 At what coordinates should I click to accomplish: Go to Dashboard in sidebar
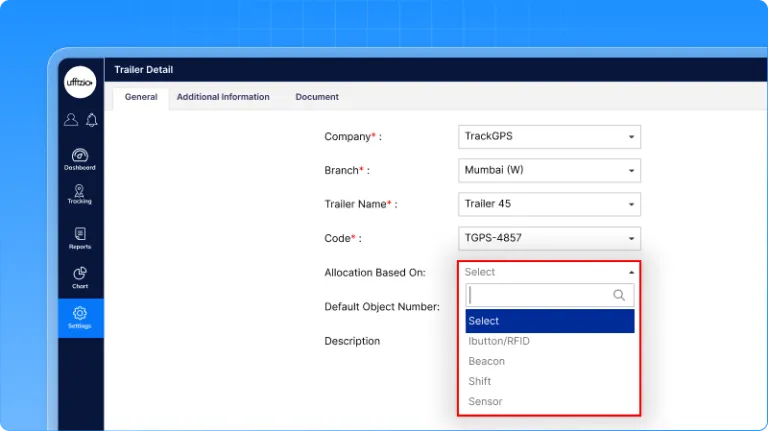[x=80, y=159]
